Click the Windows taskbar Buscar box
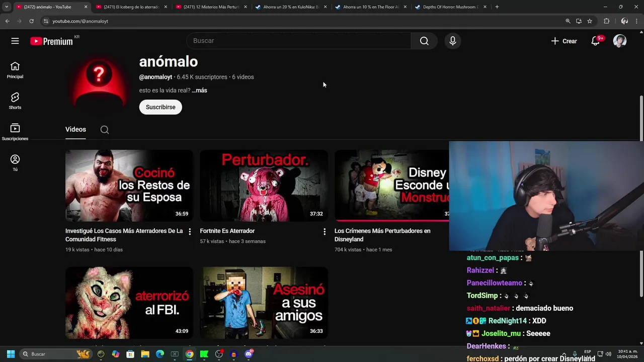Screen dimensions: 644x362 56,354
